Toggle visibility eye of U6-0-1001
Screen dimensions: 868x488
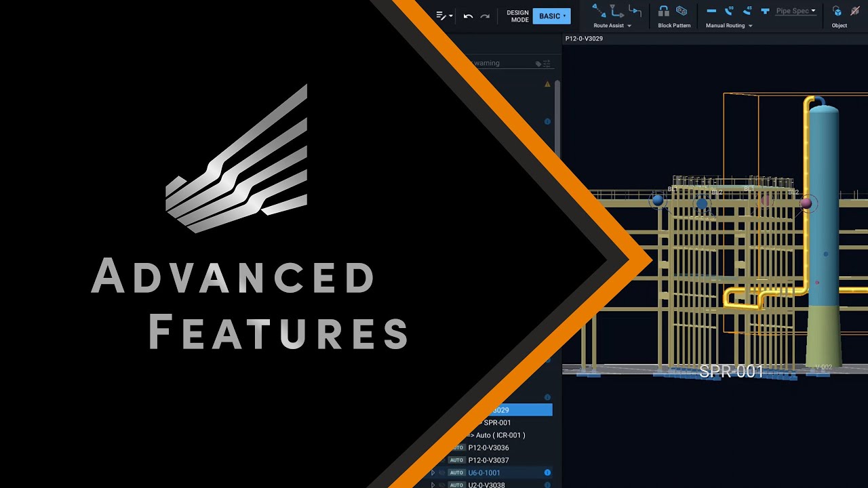[441, 473]
